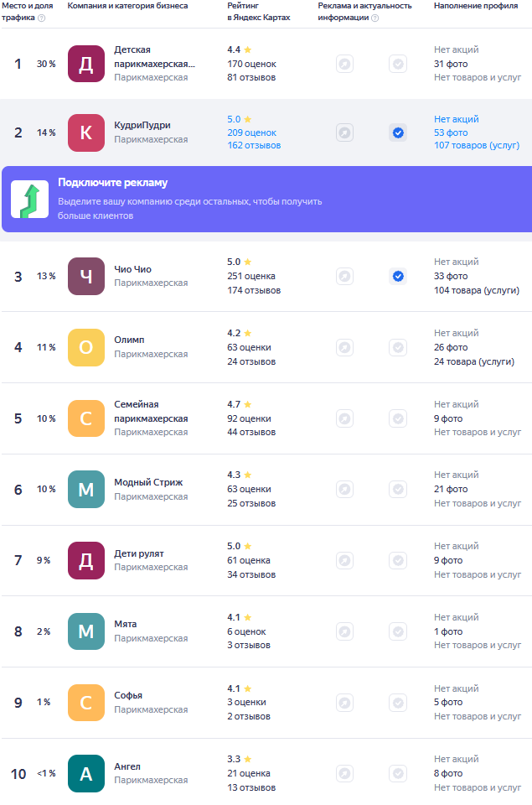Screen dimensions: 532x805
Task: Open the 'Подключите рекламу' banner heading
Action: point(113,183)
